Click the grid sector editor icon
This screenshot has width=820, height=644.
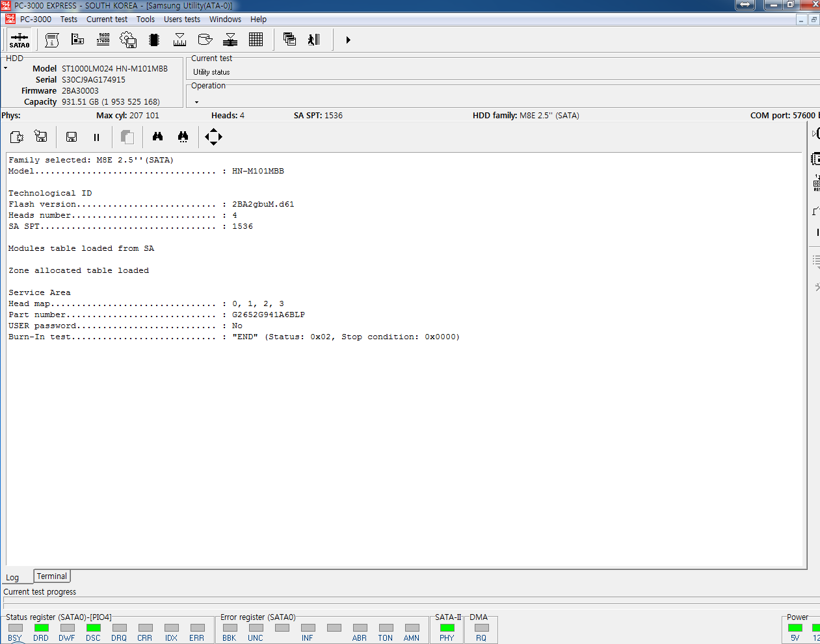point(256,40)
